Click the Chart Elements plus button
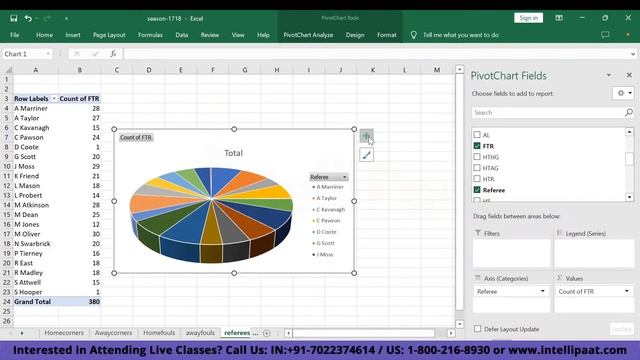Image resolution: width=640 pixels, height=360 pixels. tap(367, 136)
